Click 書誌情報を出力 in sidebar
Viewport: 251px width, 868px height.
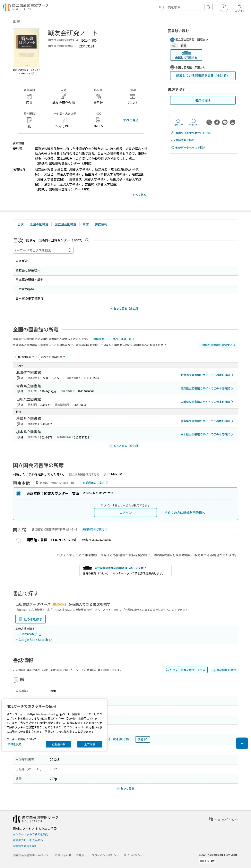[183, 140]
